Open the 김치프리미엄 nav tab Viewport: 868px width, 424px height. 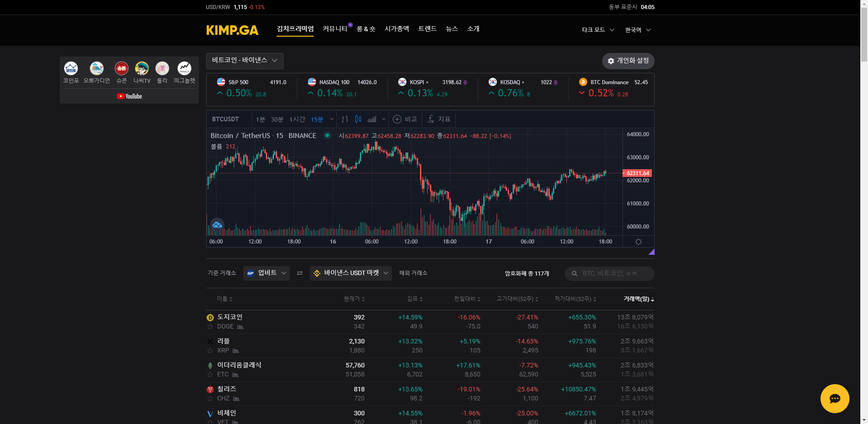click(x=295, y=29)
